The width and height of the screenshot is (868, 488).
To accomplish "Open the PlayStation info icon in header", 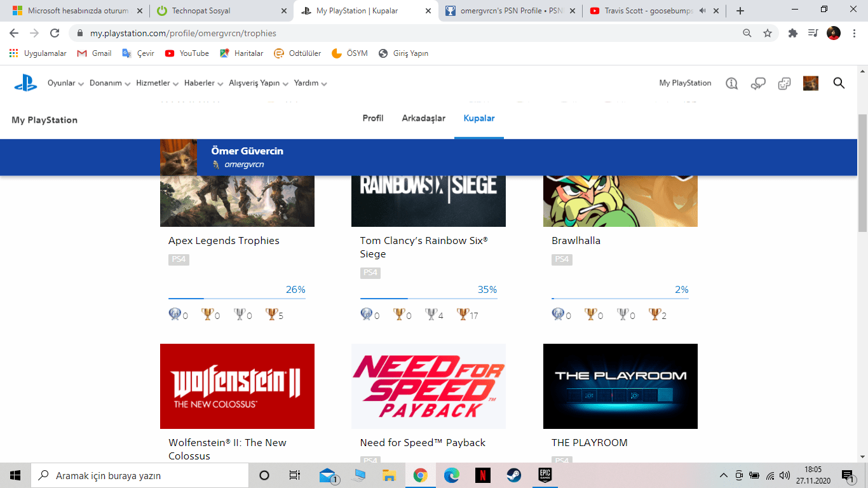I will (x=731, y=83).
